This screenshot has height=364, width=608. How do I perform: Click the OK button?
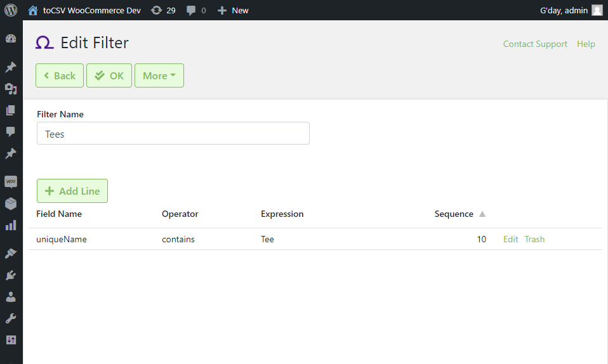click(x=109, y=75)
